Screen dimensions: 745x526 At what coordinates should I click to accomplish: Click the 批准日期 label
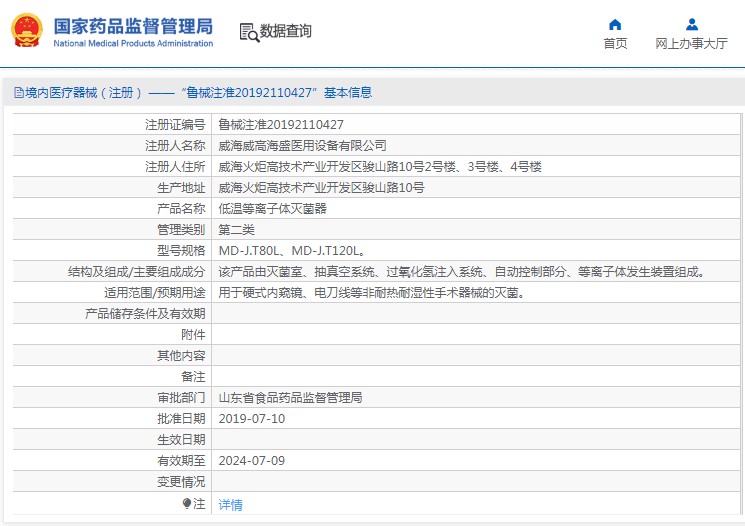click(181, 419)
